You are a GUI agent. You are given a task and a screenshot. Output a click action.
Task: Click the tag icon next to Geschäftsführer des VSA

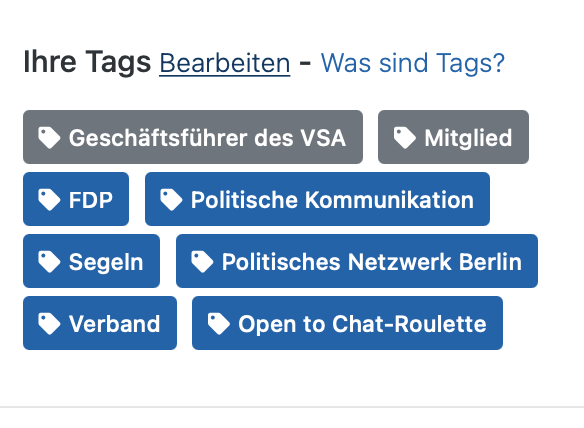coord(49,137)
